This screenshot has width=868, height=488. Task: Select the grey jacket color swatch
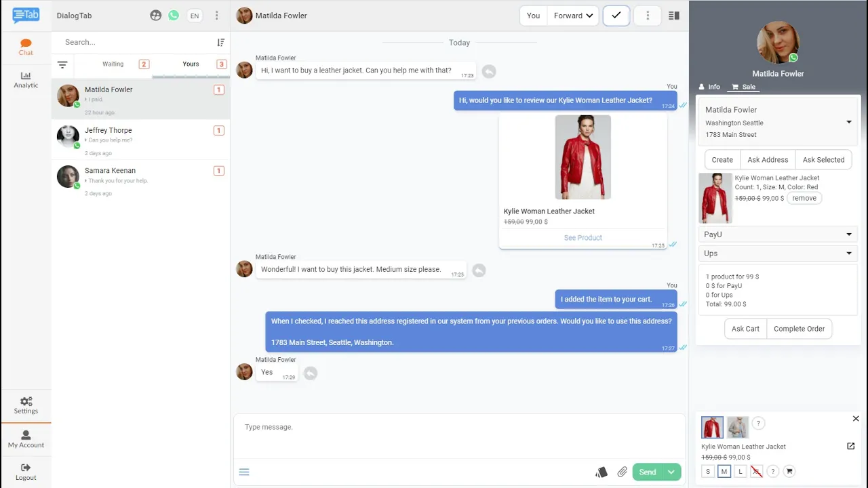pyautogui.click(x=738, y=428)
